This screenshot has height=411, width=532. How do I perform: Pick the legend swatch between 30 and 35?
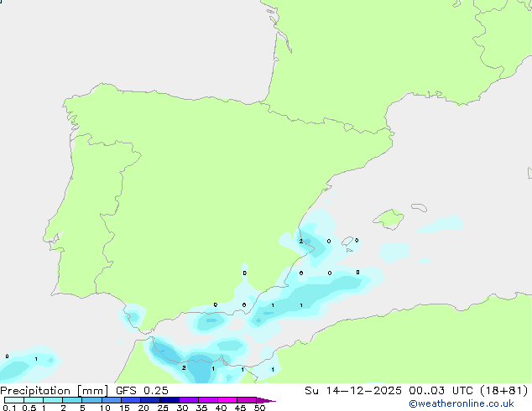click(189, 400)
